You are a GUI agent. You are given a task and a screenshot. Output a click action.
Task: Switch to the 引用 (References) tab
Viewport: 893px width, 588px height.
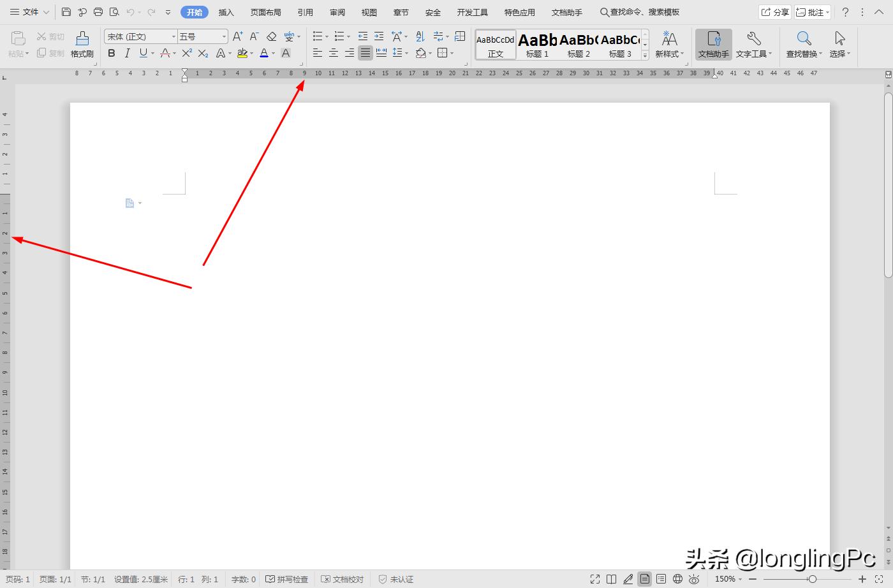[x=305, y=12]
